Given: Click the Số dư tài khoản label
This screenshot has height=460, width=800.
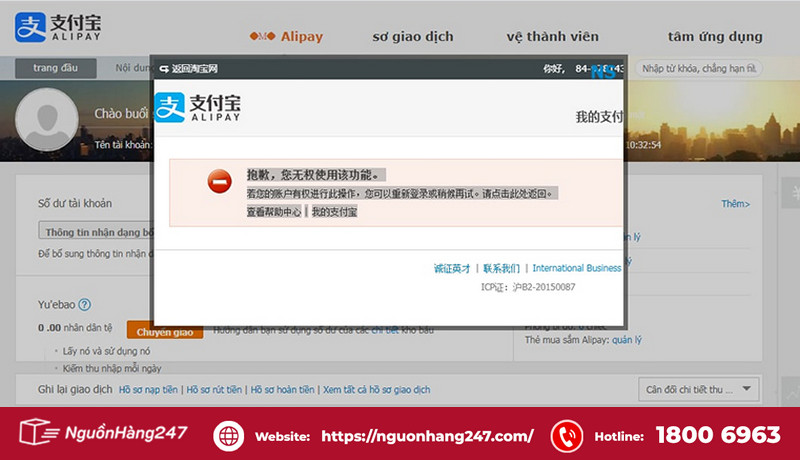Looking at the screenshot, I should click(75, 203).
